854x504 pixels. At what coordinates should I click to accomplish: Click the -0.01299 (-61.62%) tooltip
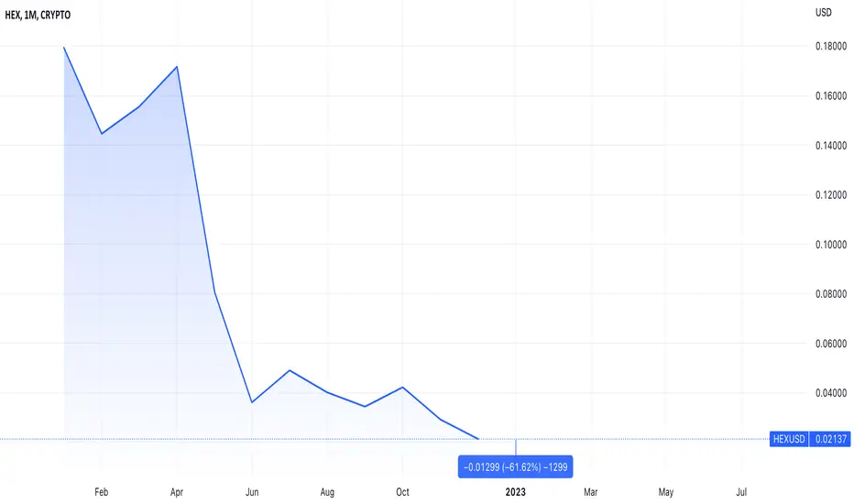tap(515, 467)
